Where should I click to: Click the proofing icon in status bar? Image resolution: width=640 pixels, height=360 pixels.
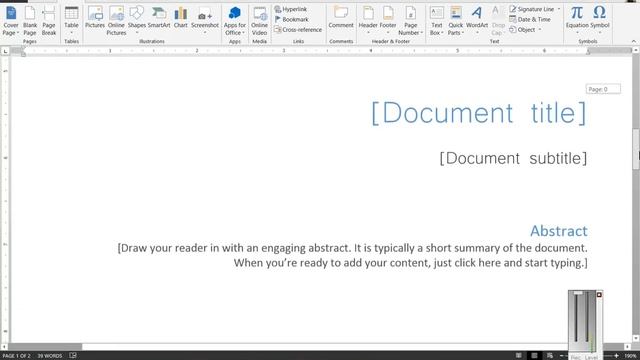pos(73,356)
